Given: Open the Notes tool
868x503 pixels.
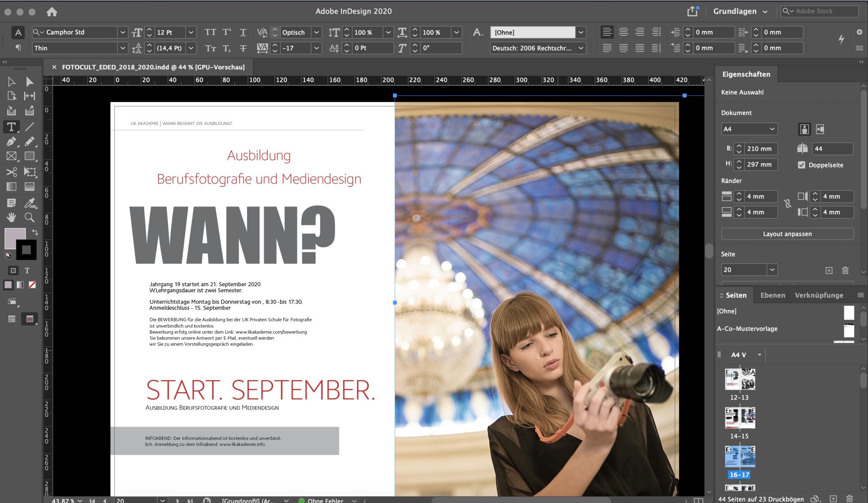Looking at the screenshot, I should [11, 203].
